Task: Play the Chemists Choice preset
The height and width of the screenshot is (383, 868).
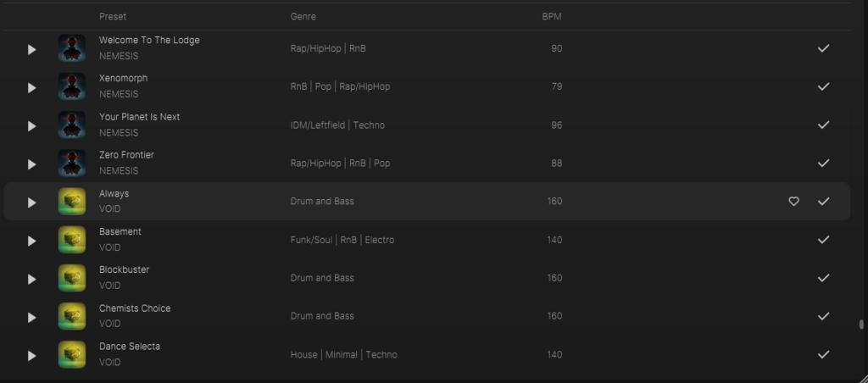Action: click(31, 318)
